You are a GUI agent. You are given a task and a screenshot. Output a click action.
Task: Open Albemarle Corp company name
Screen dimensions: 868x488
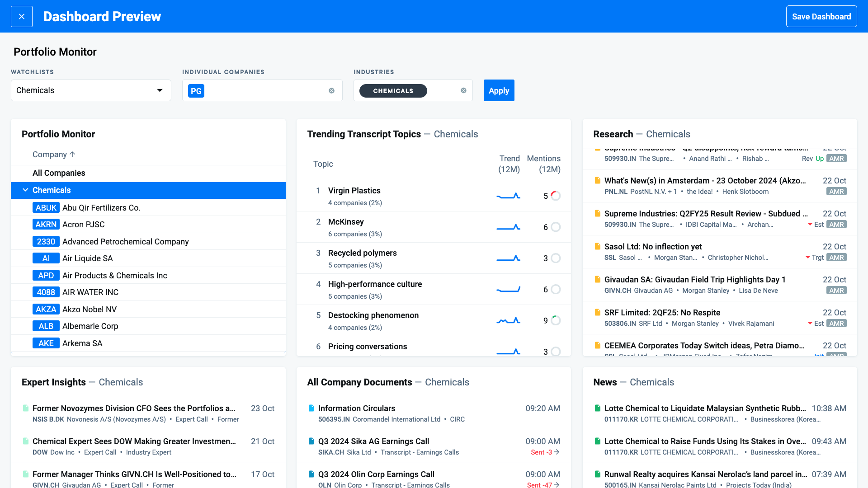click(90, 326)
